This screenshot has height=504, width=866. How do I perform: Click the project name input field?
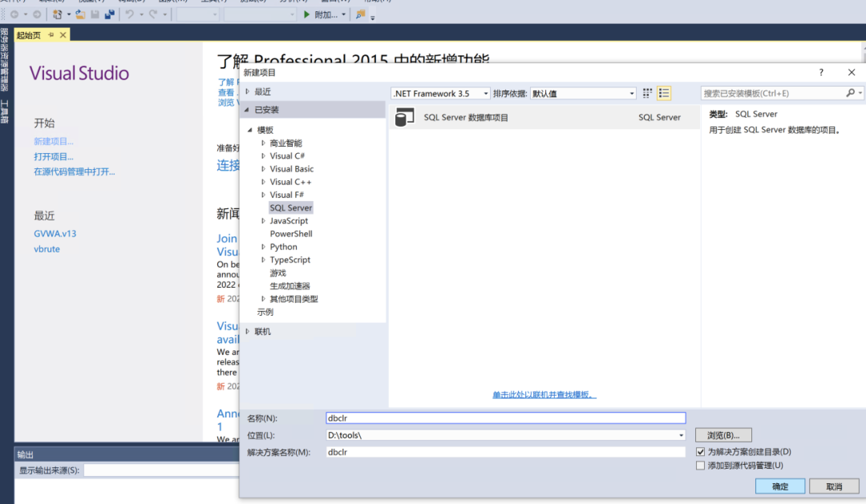[506, 418]
